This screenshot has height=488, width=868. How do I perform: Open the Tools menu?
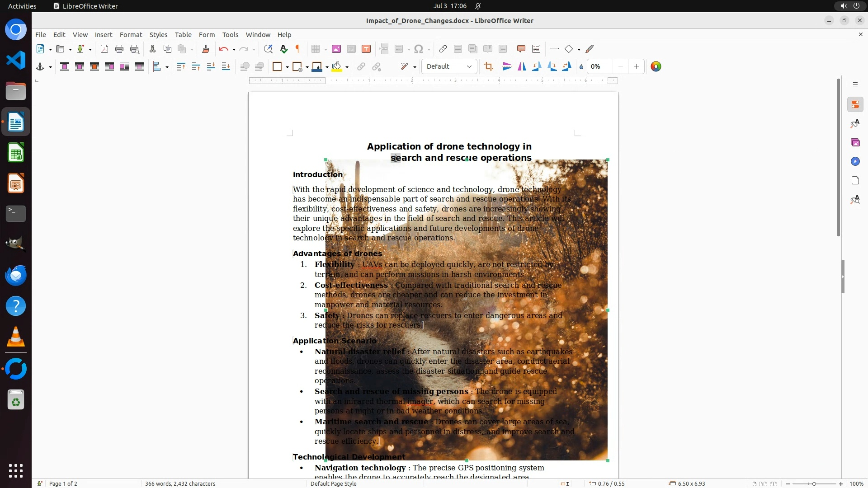[230, 35]
